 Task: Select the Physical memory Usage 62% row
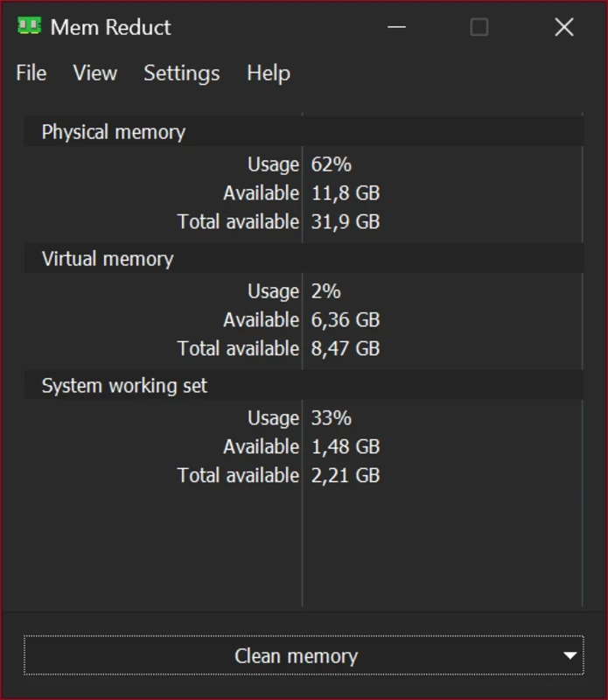coord(331,164)
